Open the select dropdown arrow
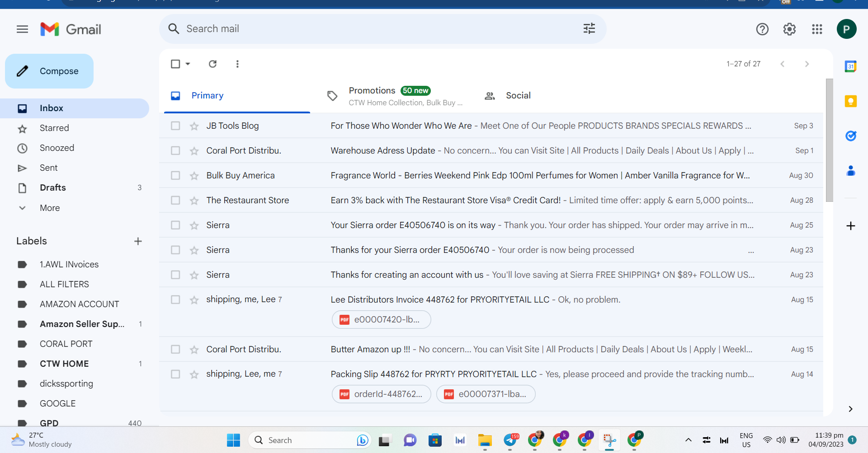 pos(188,64)
